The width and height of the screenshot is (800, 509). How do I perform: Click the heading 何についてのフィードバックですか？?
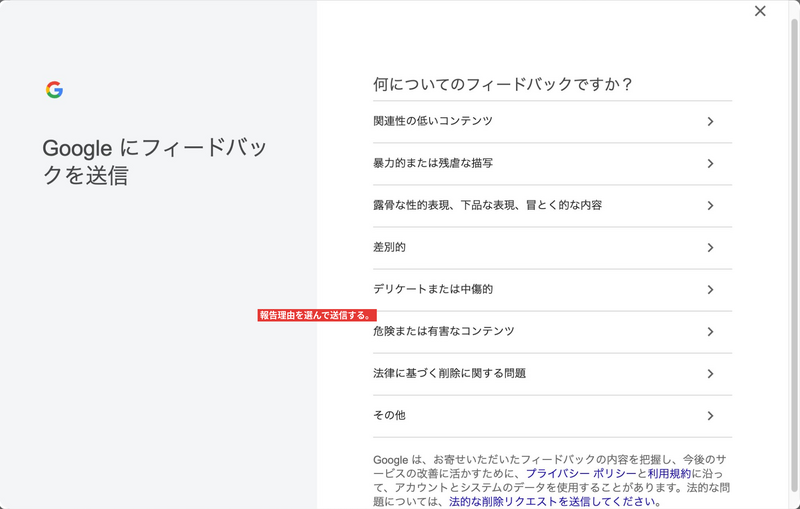point(503,84)
